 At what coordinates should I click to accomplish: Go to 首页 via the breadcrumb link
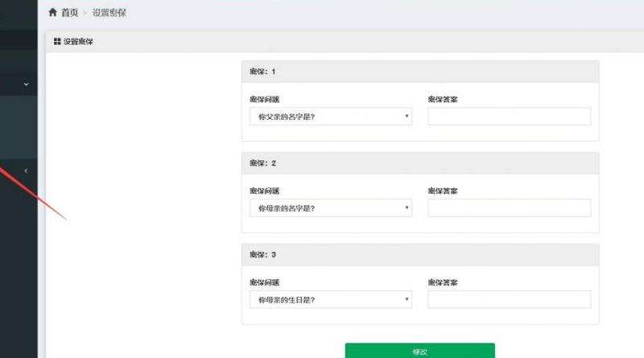70,13
